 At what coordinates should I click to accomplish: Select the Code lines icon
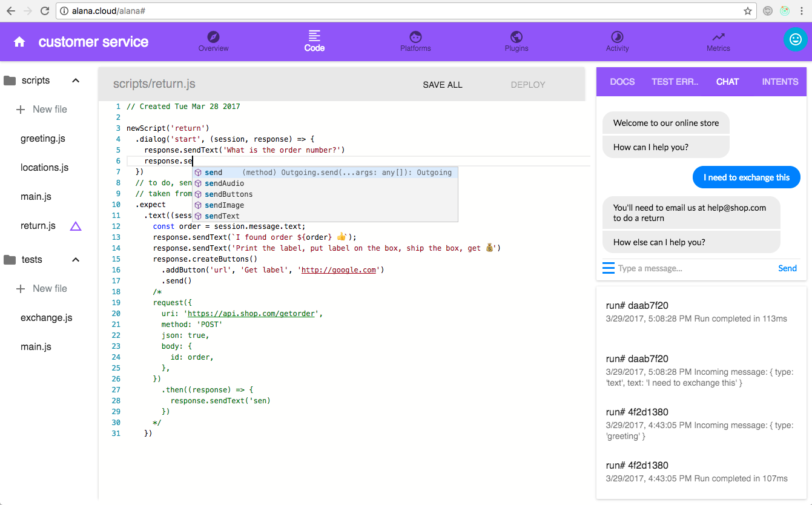[314, 36]
